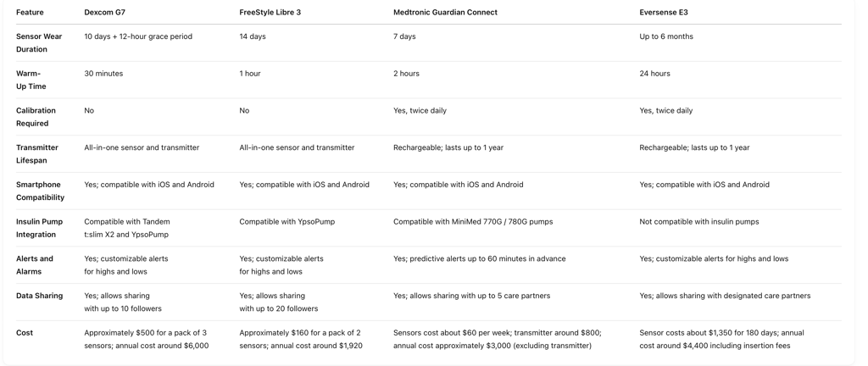Select the 'Compatible with MiniMed 770G / 780G pumps' cell
The width and height of the screenshot is (868, 366).
473,222
